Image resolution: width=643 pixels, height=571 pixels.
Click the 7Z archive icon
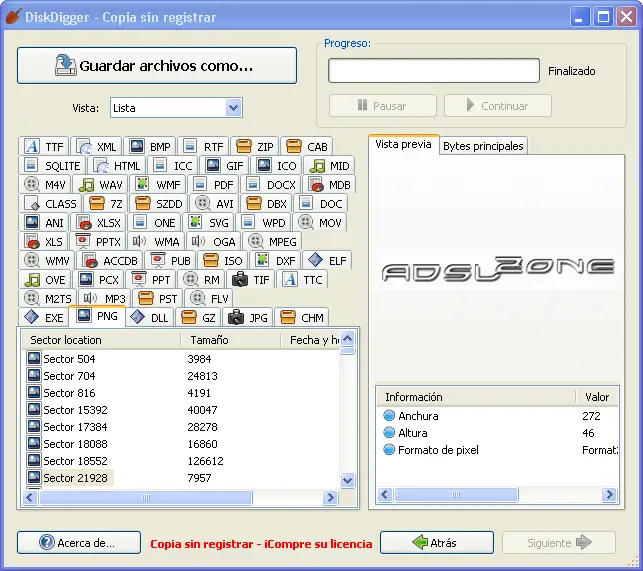(97, 203)
